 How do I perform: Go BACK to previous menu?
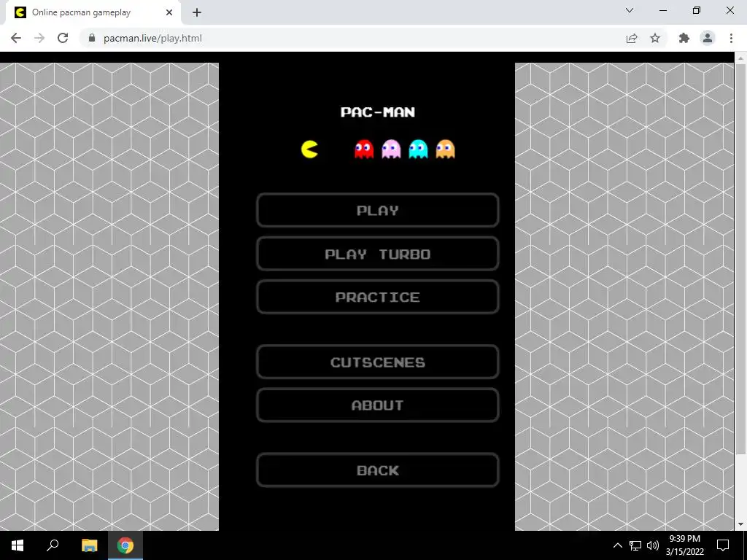click(x=377, y=470)
